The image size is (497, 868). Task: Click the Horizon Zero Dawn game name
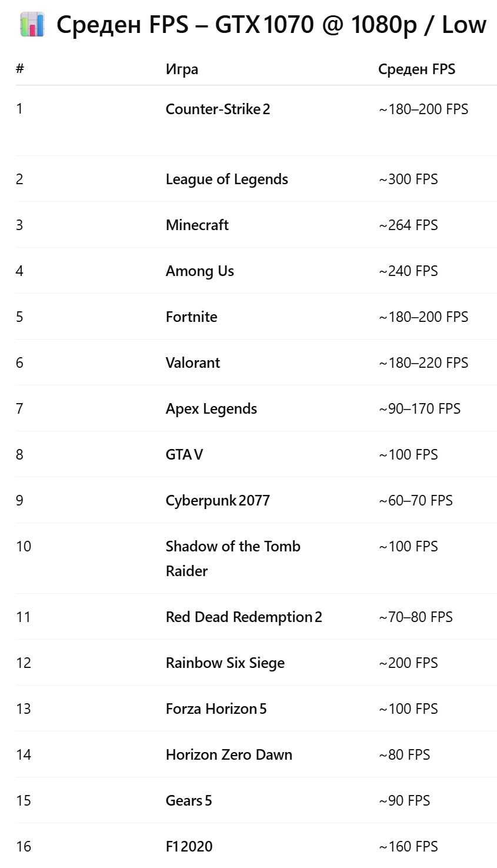tap(229, 755)
